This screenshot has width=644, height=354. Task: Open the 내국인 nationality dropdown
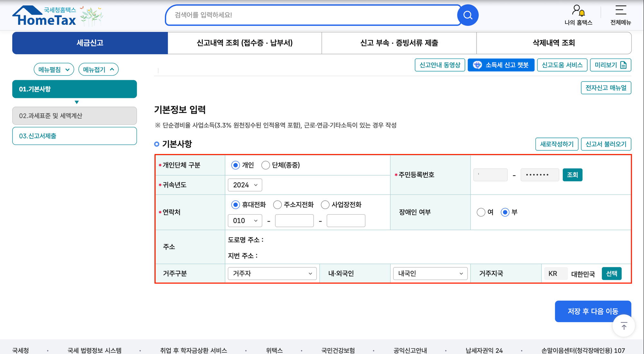430,273
